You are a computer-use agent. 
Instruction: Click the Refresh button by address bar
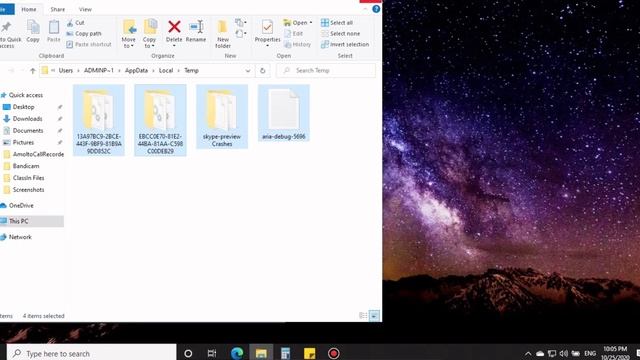(x=262, y=71)
